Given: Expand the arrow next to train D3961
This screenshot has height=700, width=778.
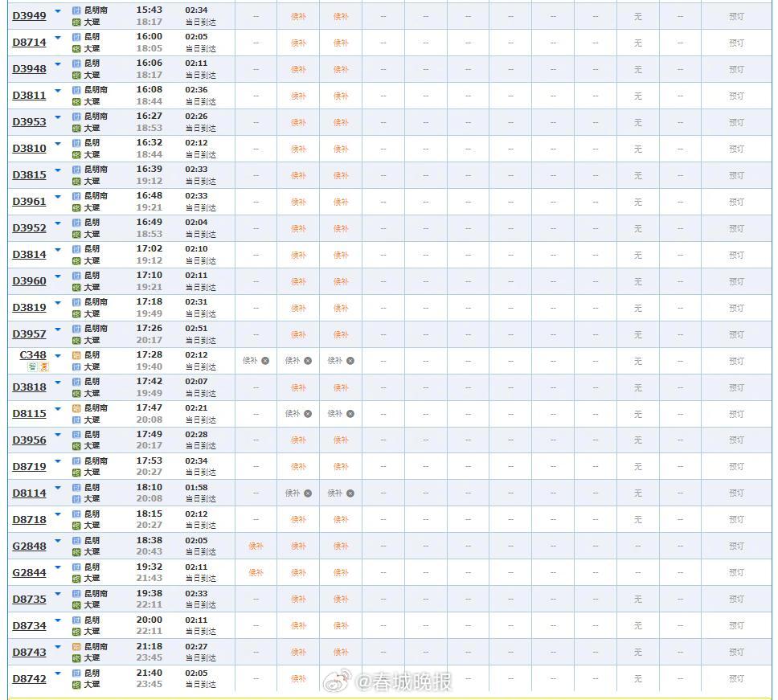Looking at the screenshot, I should [58, 197].
